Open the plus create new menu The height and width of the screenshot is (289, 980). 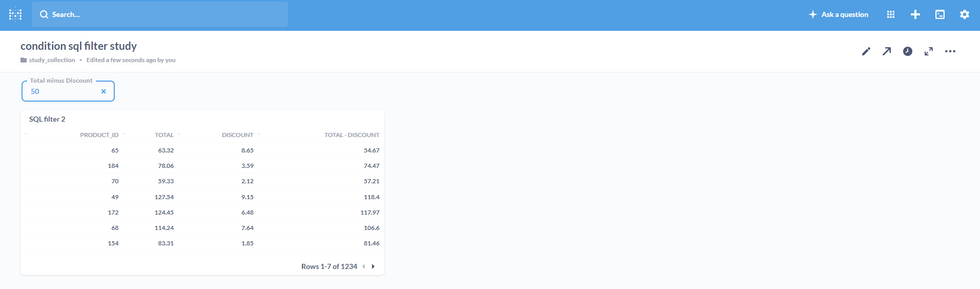915,14
